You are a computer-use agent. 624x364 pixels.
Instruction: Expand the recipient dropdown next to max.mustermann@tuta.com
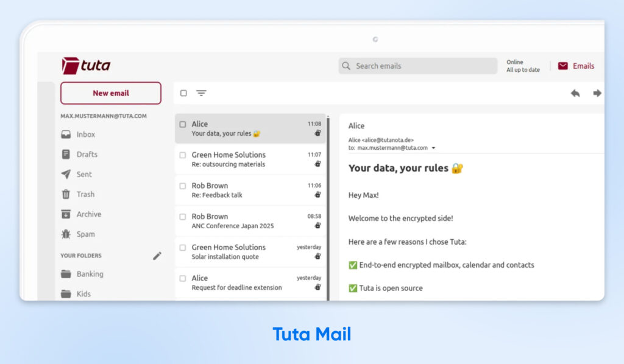(x=433, y=147)
